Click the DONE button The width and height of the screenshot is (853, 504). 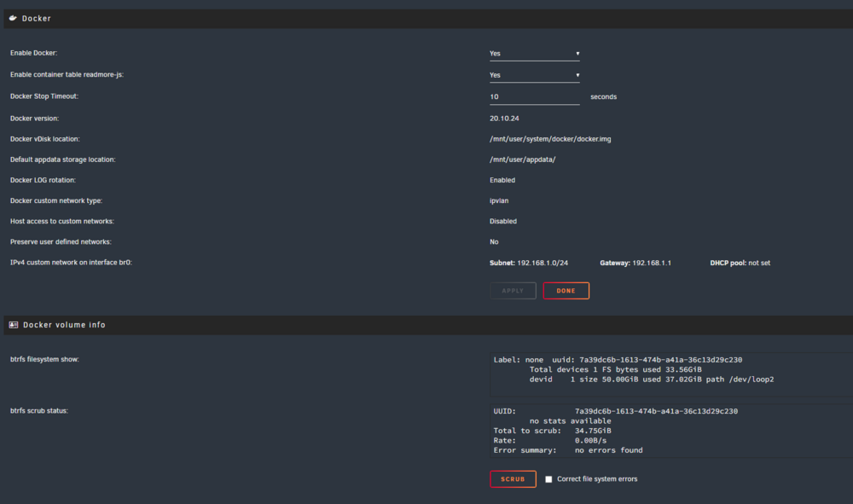(566, 291)
